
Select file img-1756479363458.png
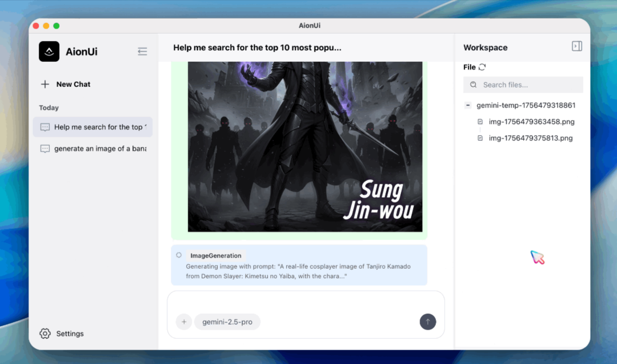point(531,122)
